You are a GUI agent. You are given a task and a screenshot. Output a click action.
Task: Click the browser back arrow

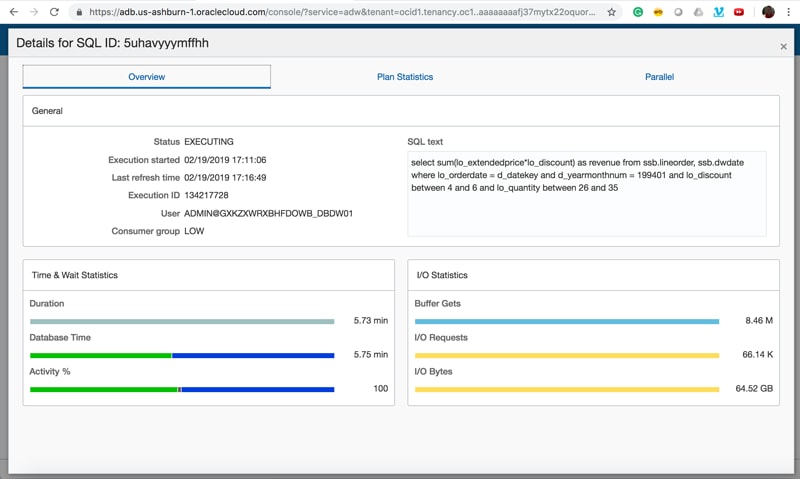point(12,12)
